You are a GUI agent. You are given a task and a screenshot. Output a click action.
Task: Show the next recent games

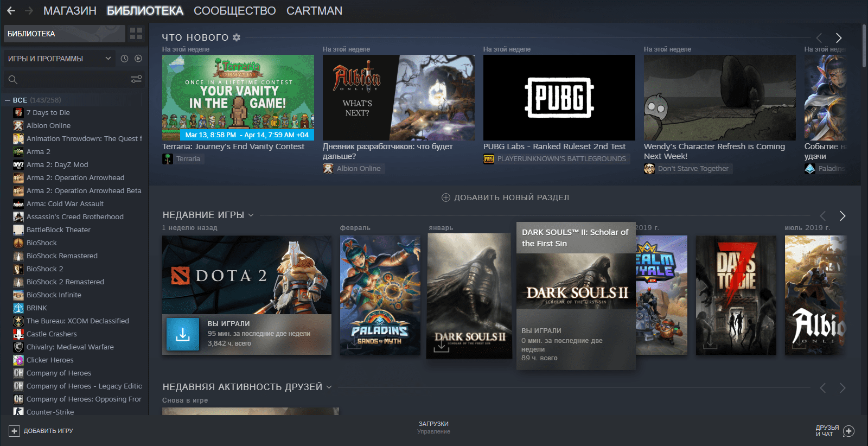pyautogui.click(x=843, y=216)
